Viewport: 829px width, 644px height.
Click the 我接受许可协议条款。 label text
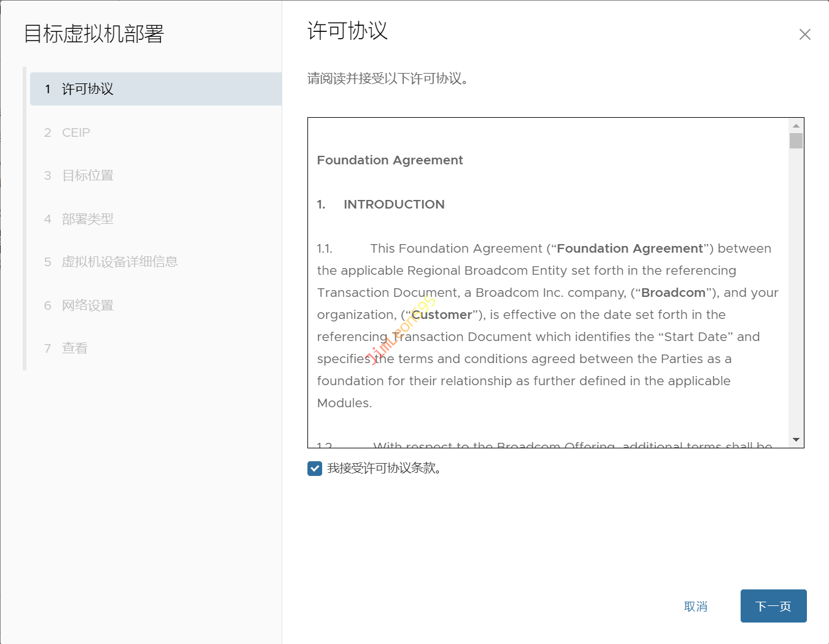click(x=384, y=469)
